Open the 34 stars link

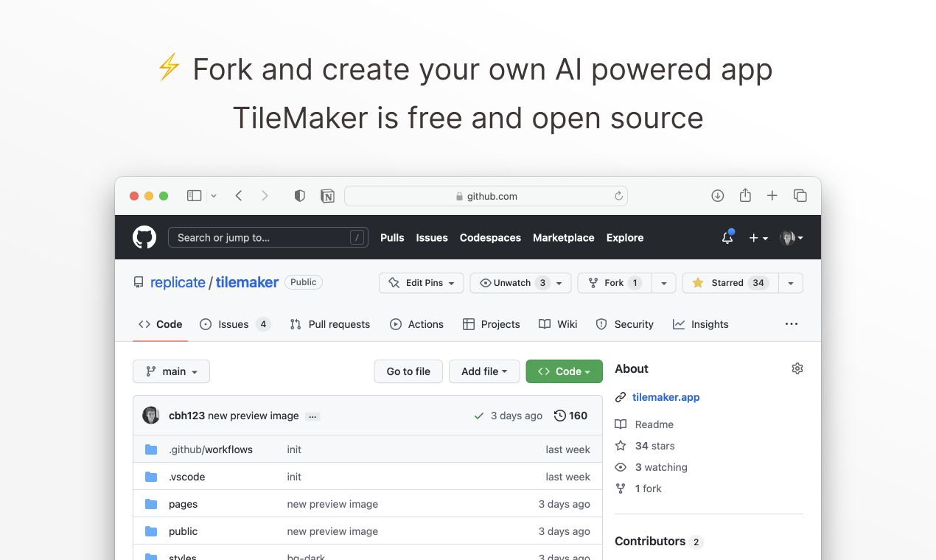645,446
